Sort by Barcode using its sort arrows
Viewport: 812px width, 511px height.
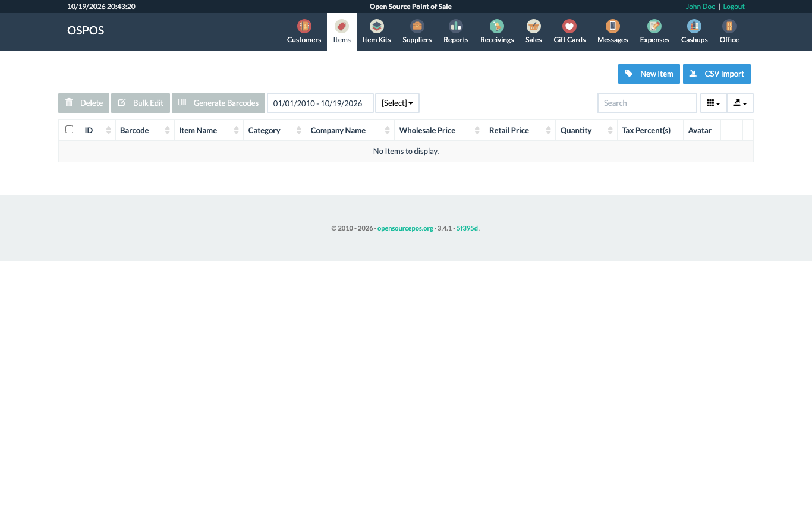[168, 130]
